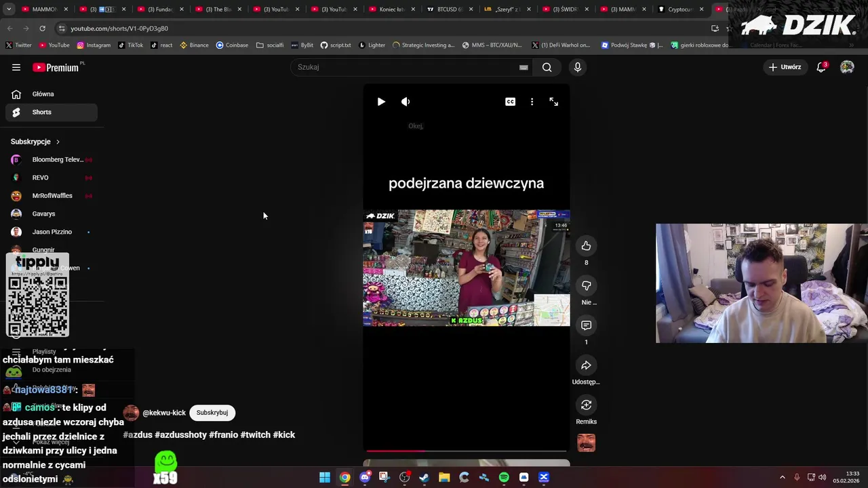Open the TikTok bookmark
Image resolution: width=868 pixels, height=488 pixels.
(x=130, y=45)
